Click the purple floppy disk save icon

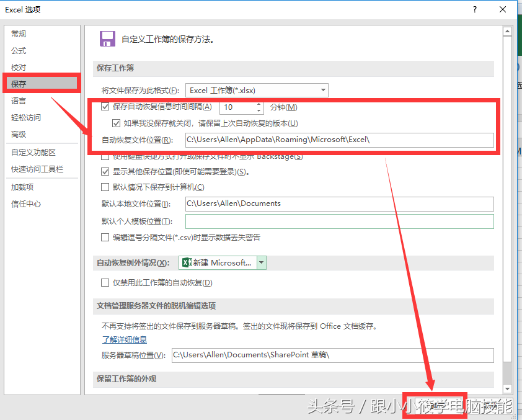click(107, 39)
